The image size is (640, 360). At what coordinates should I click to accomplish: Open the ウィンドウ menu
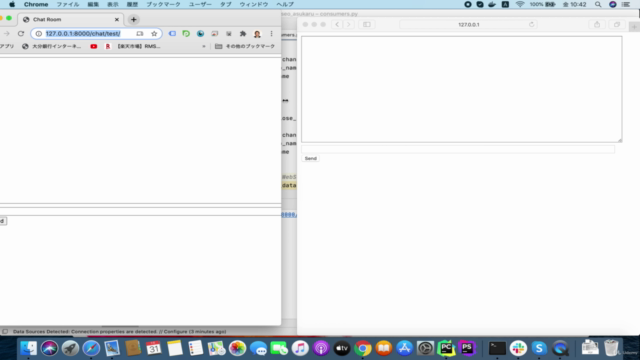point(253,4)
